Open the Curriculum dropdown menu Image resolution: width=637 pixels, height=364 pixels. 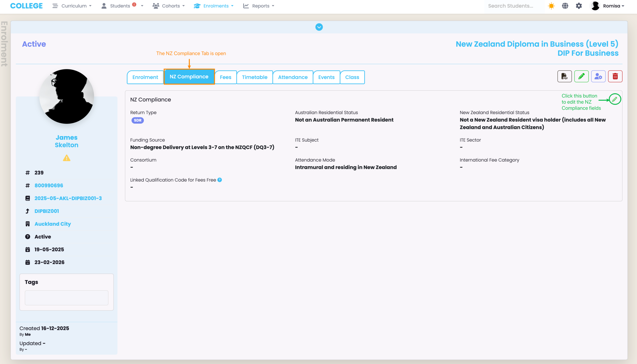[x=72, y=6]
